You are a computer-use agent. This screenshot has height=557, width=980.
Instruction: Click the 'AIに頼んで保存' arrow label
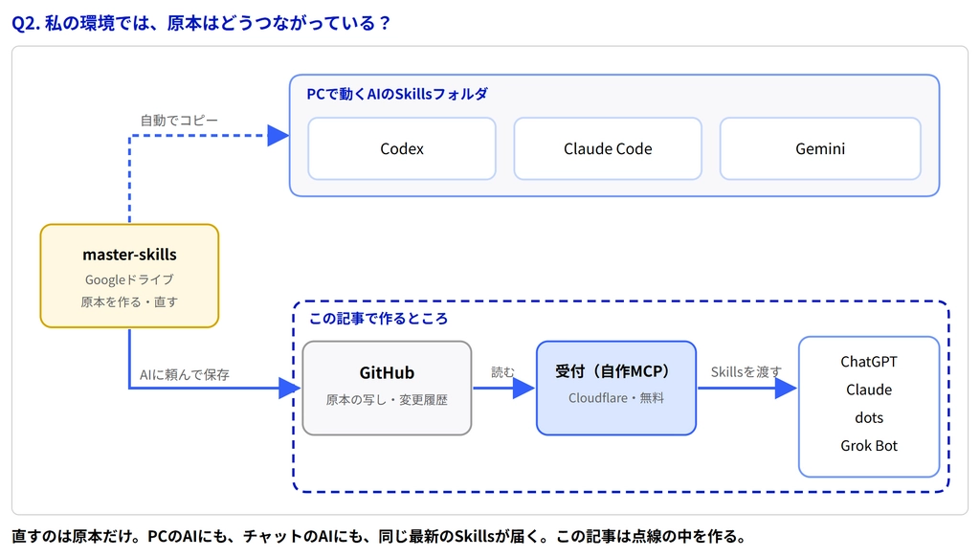[185, 374]
